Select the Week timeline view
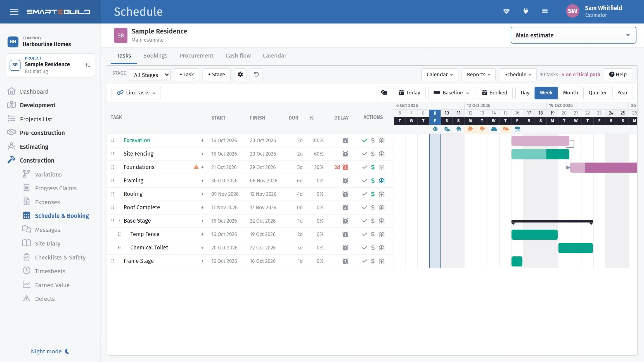This screenshot has height=362, width=644. pyautogui.click(x=546, y=93)
